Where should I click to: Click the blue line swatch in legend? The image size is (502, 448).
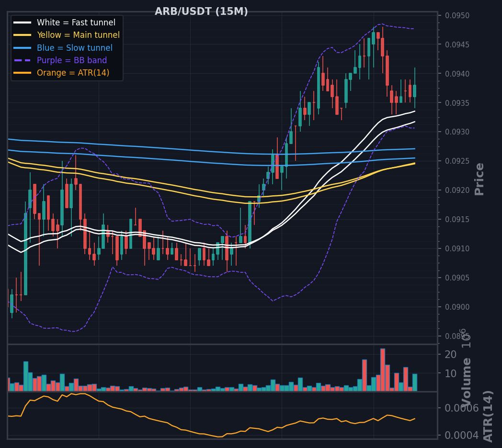(23, 48)
